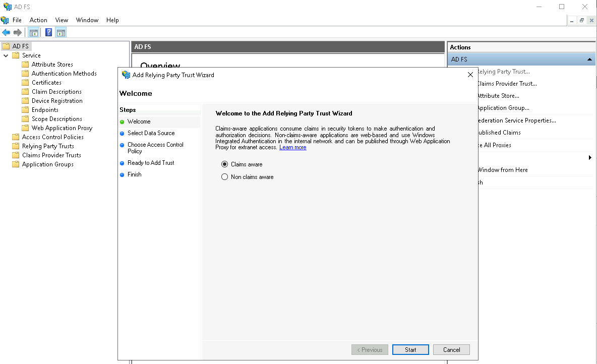
Task: Click the blue Back arrow toolbar icon
Action: point(6,33)
